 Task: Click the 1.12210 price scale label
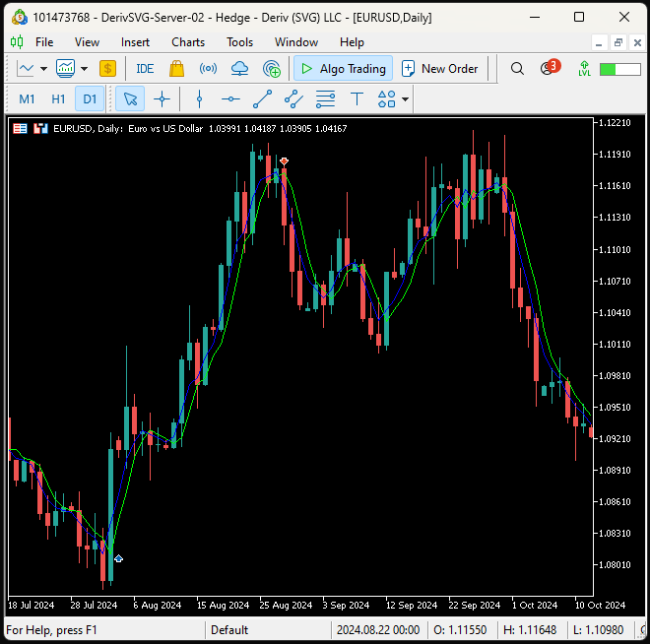[x=615, y=123]
